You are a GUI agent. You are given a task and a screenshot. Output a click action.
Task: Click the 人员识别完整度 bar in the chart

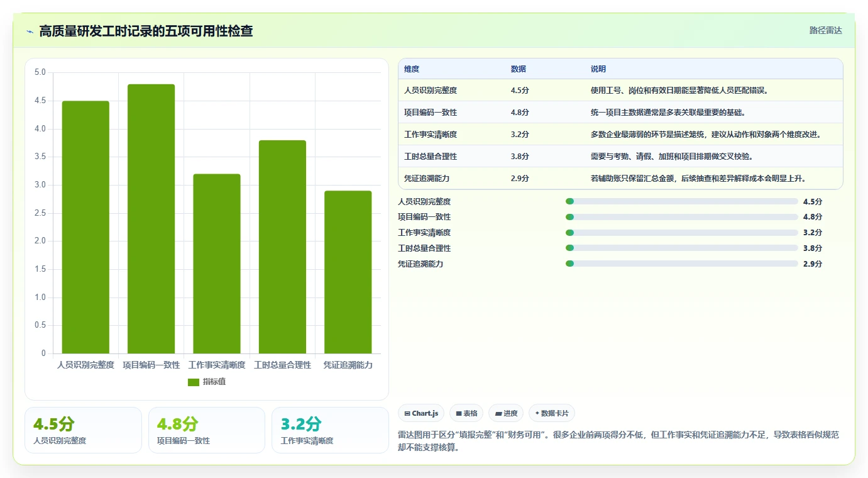tap(85, 227)
